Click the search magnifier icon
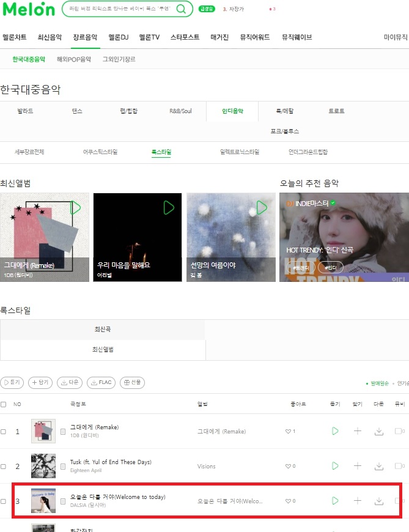Viewport: 409px width, 532px height. click(x=181, y=9)
